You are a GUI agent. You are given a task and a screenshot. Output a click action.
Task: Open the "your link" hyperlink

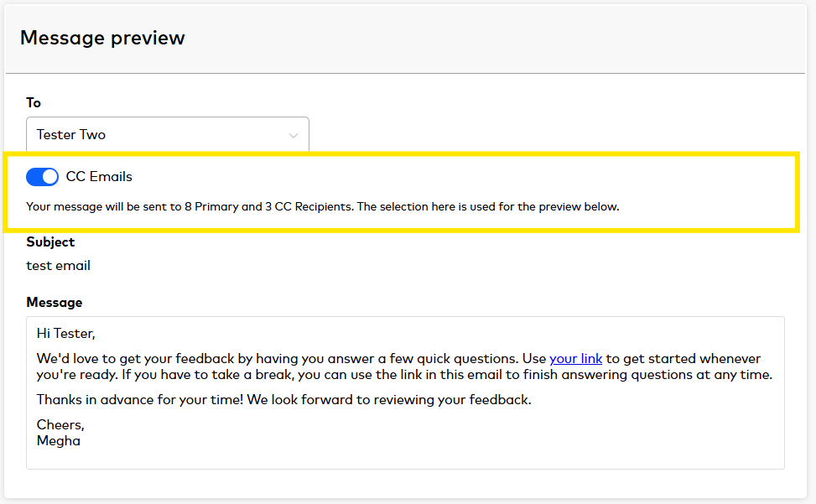575,359
